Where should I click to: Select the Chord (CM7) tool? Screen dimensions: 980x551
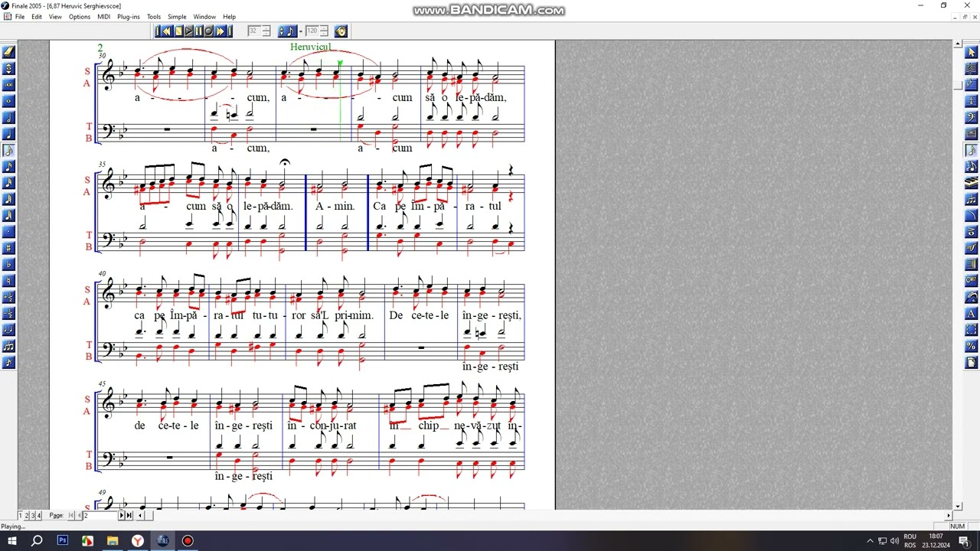click(x=971, y=281)
